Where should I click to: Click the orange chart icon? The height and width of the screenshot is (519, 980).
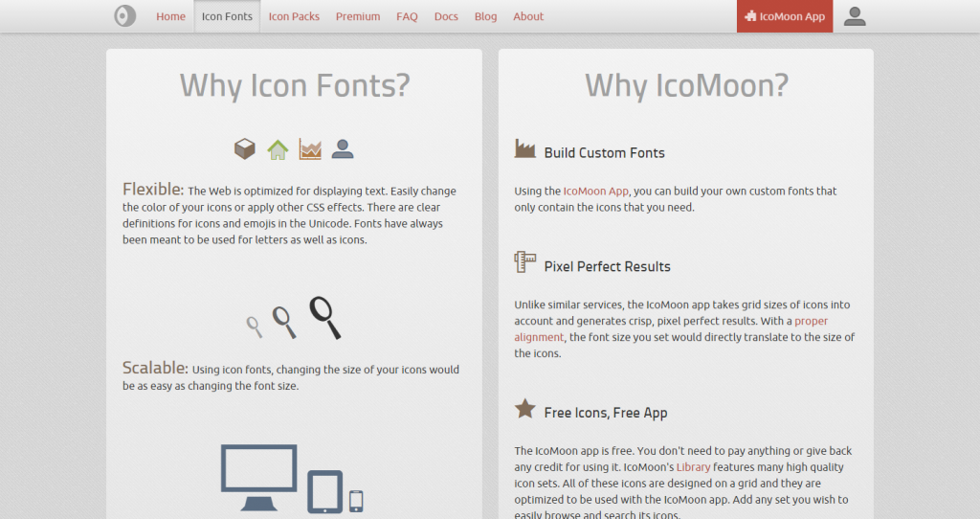310,148
